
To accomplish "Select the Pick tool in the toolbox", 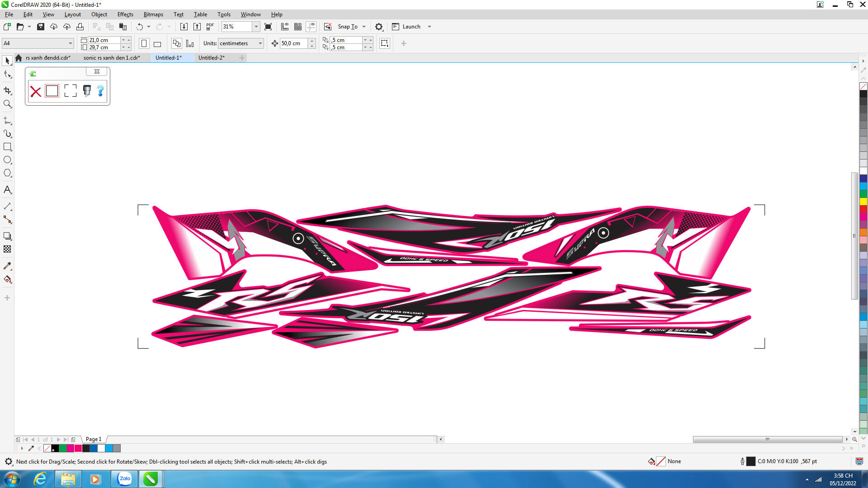I will point(7,61).
